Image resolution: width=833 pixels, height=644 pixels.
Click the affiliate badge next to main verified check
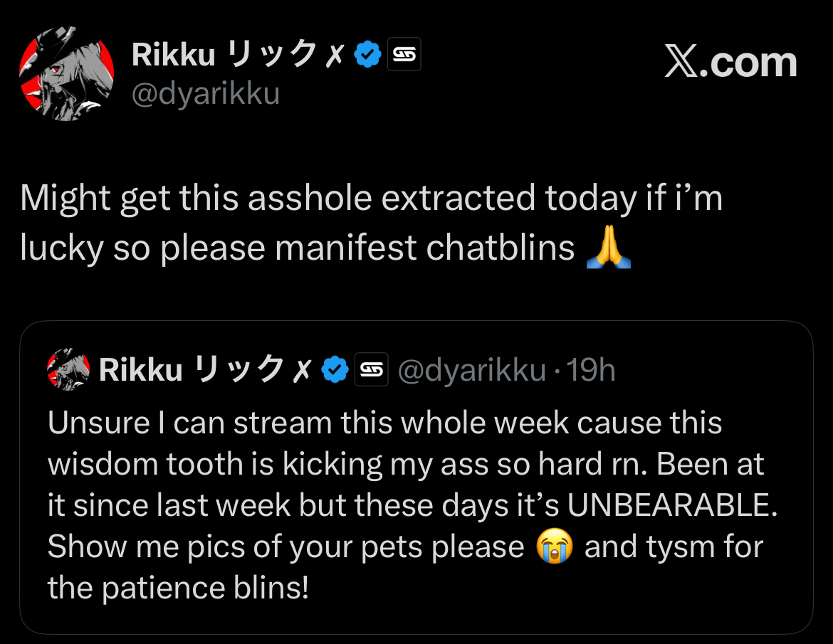coord(404,54)
